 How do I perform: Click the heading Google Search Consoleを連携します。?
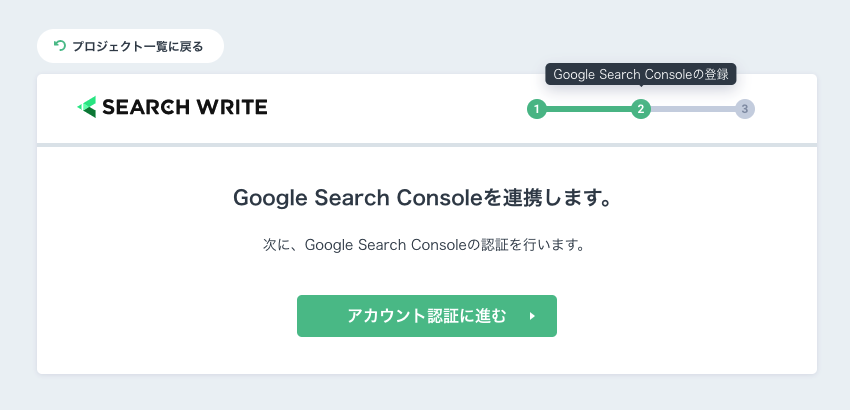point(423,198)
